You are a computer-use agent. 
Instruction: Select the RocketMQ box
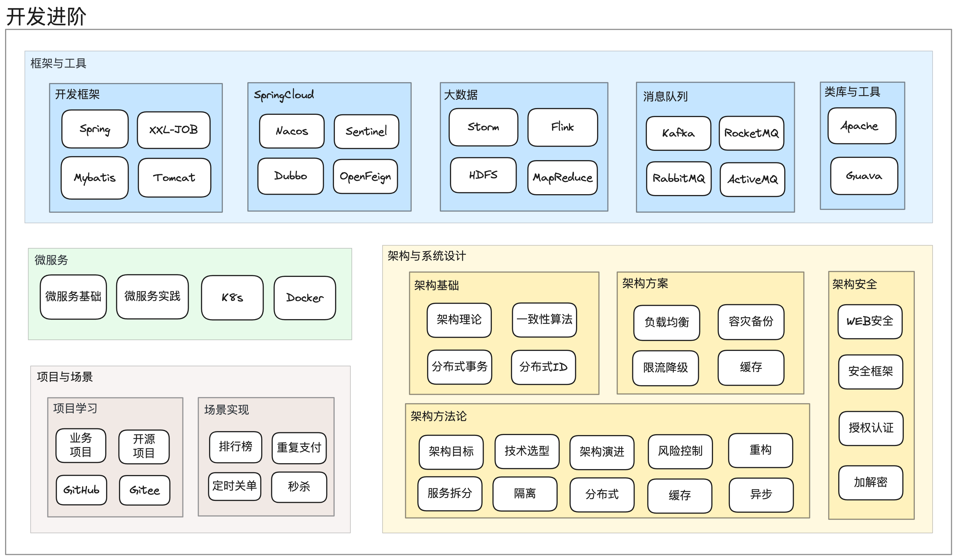tap(752, 133)
